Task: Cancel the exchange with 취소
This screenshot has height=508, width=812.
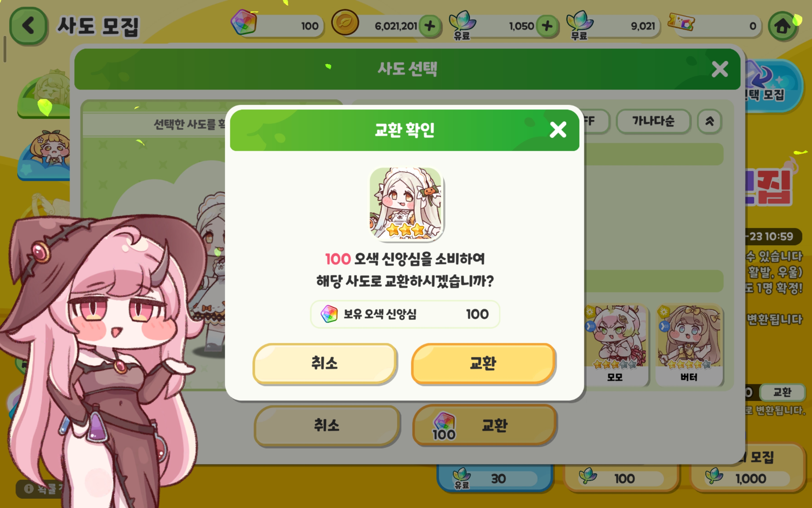Action: pyautogui.click(x=325, y=363)
